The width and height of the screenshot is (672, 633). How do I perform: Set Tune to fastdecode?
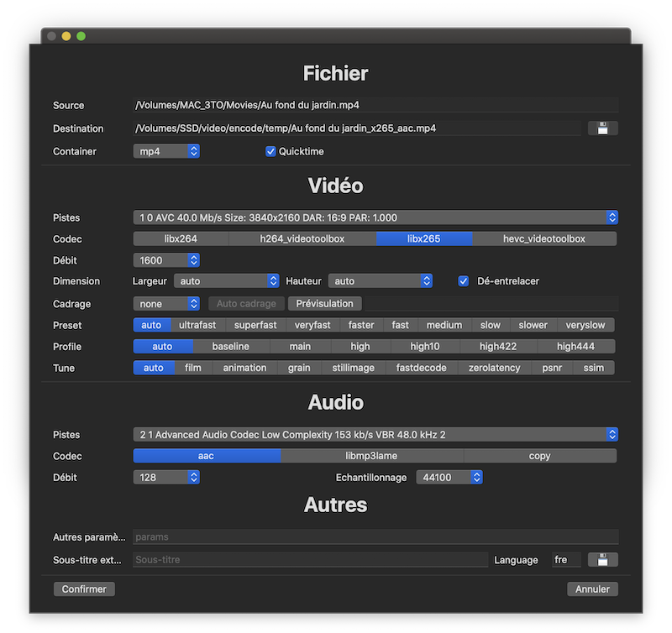pos(422,368)
